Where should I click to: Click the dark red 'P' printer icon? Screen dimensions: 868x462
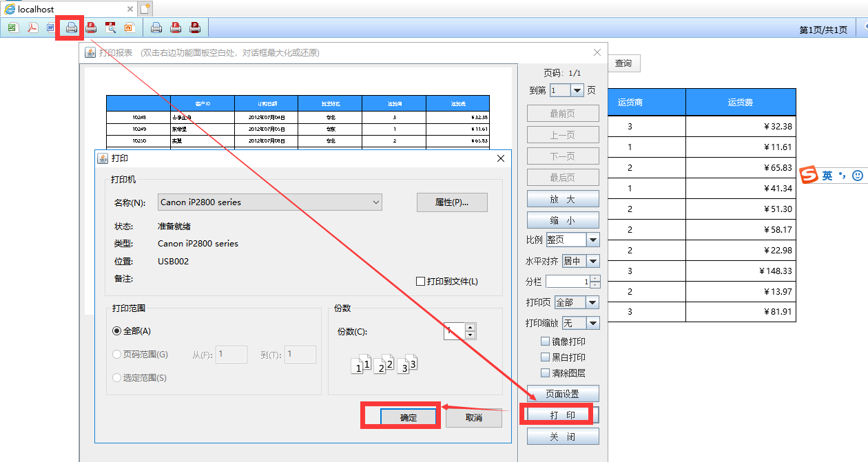point(195,28)
